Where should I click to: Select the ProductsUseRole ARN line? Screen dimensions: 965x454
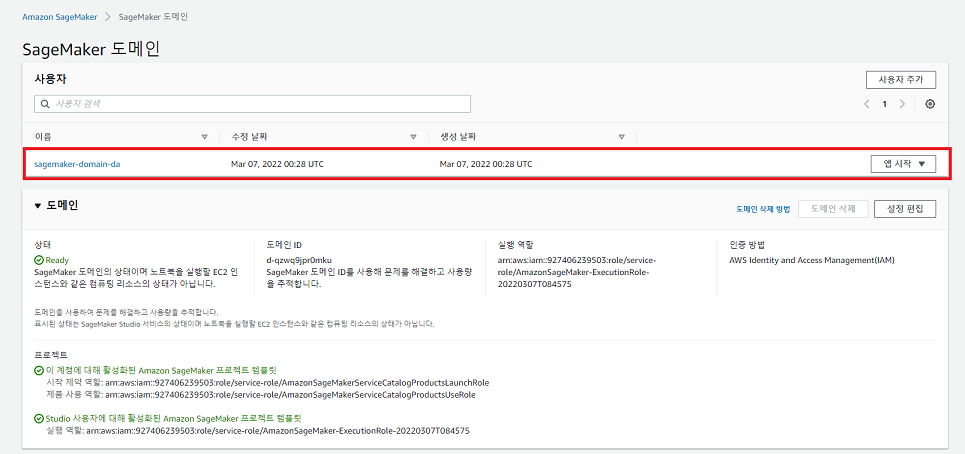point(290,394)
